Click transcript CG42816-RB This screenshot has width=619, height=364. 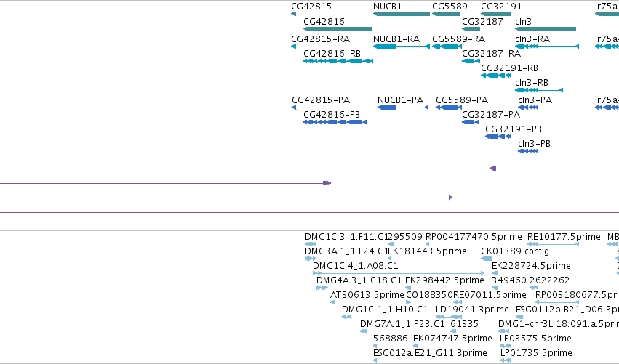click(332, 54)
